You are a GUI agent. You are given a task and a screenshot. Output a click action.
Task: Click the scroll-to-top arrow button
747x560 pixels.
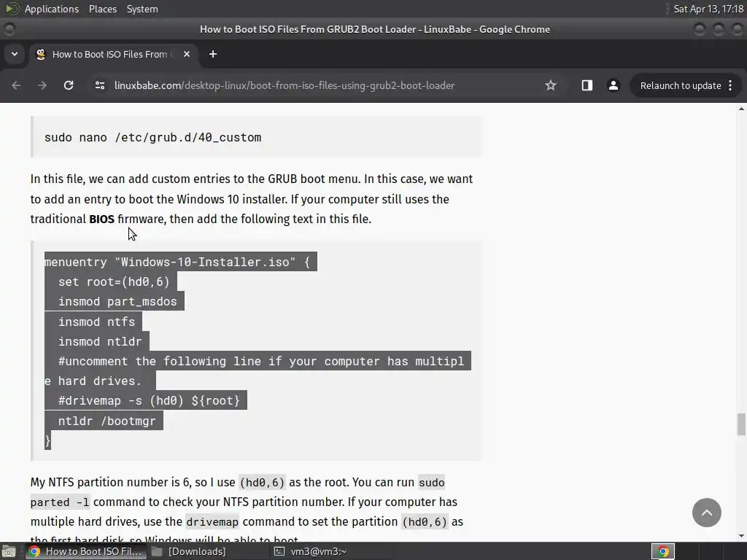tap(706, 513)
